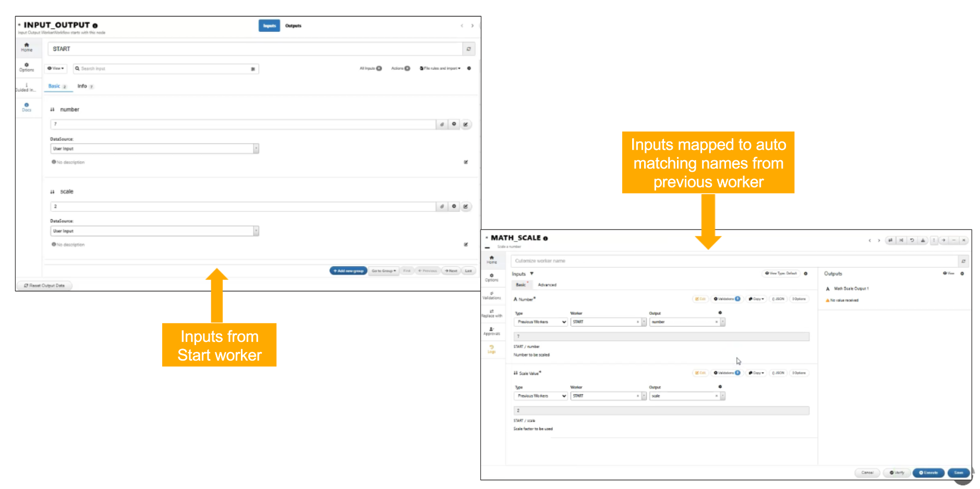Click the gear icon in the scale input row

click(x=454, y=207)
